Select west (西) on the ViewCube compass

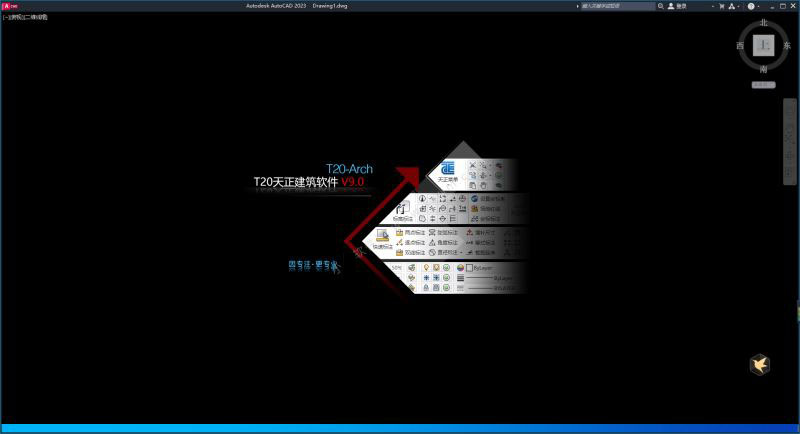coord(740,46)
